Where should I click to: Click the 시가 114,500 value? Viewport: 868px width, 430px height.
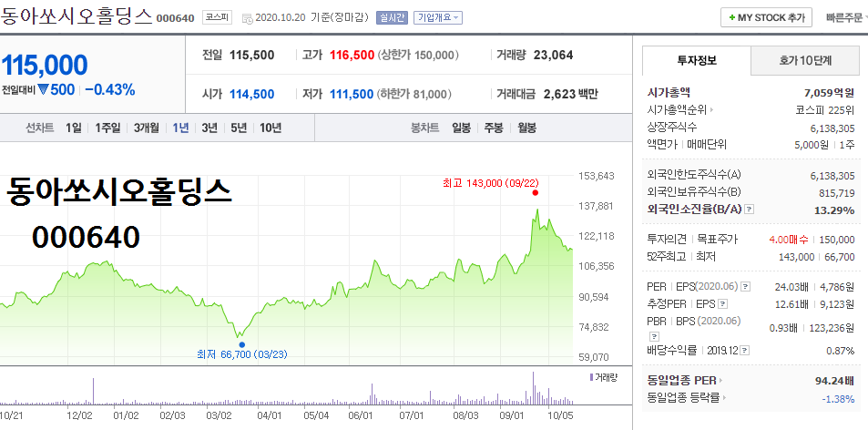pyautogui.click(x=252, y=95)
